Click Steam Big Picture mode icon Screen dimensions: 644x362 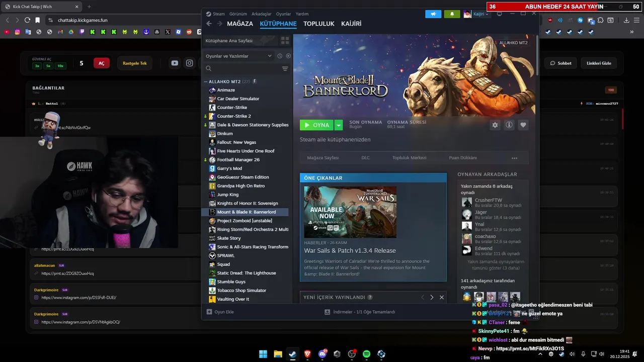499,14
